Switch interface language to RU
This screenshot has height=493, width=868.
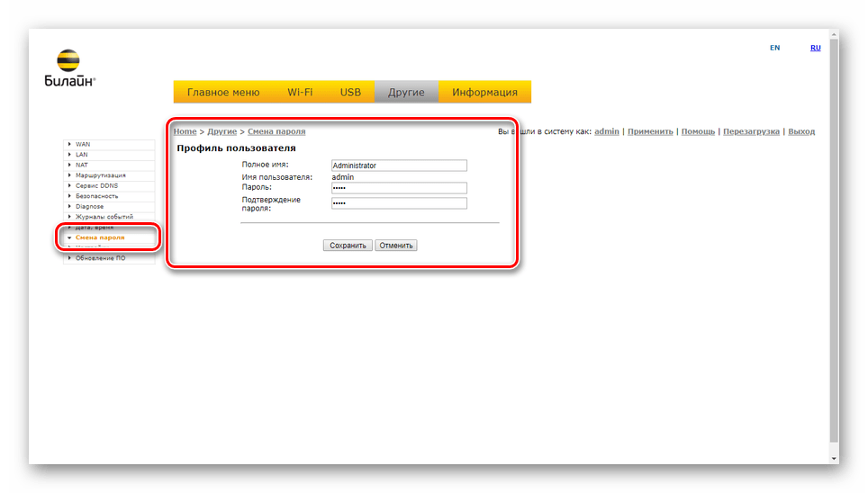click(x=816, y=49)
